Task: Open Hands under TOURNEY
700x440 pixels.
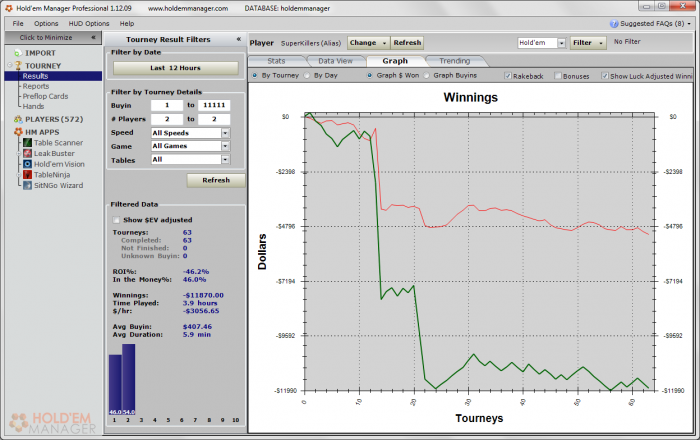Action: pyautogui.click(x=33, y=106)
